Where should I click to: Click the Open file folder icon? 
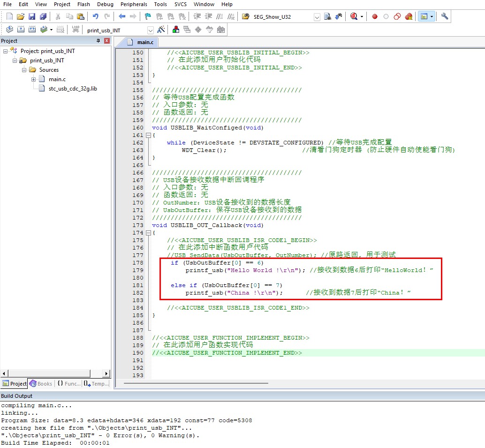tap(21, 16)
